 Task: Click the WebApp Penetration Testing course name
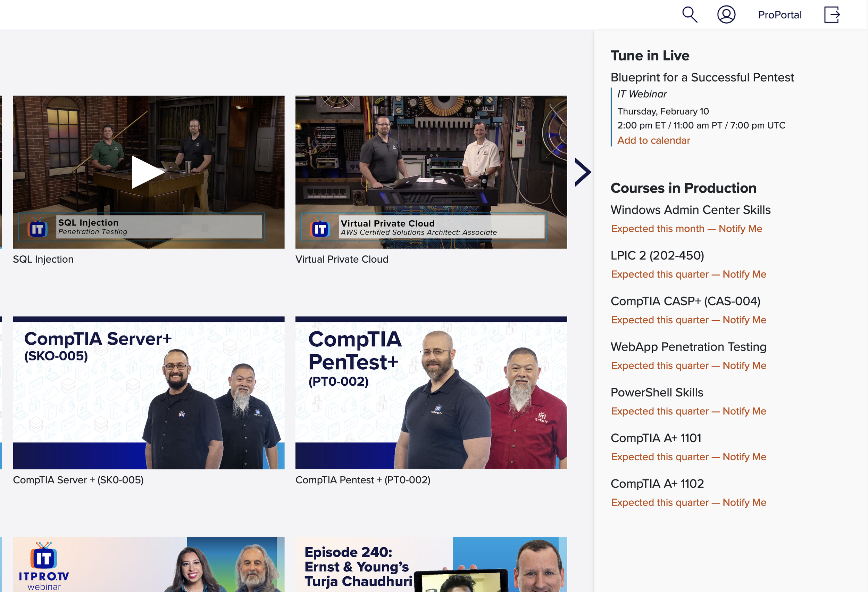pyautogui.click(x=688, y=347)
